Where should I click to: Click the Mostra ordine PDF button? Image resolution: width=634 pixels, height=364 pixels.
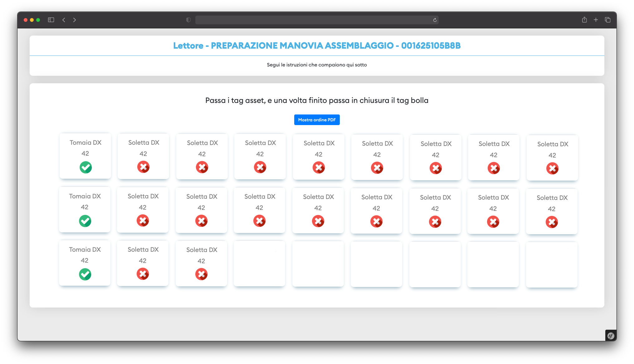tap(317, 120)
